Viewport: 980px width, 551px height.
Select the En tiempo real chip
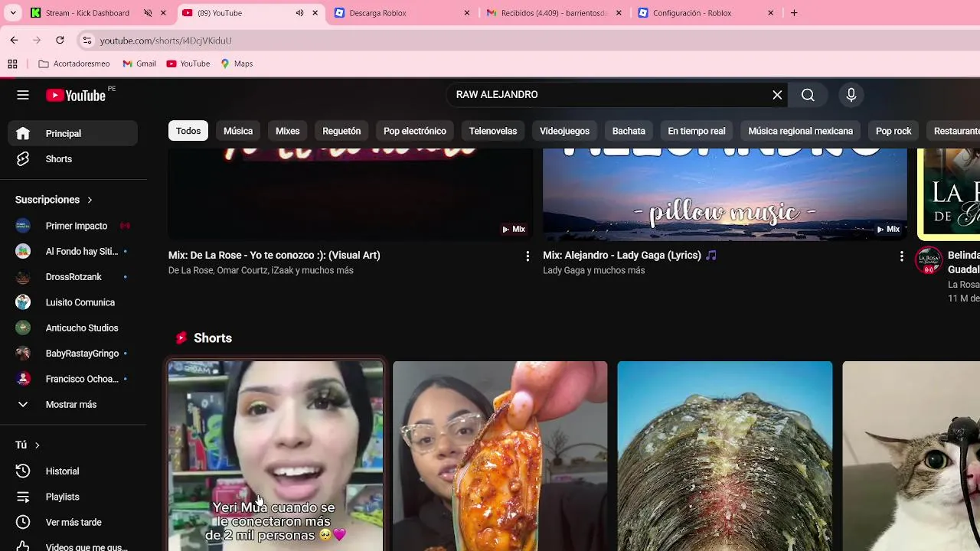coord(697,131)
